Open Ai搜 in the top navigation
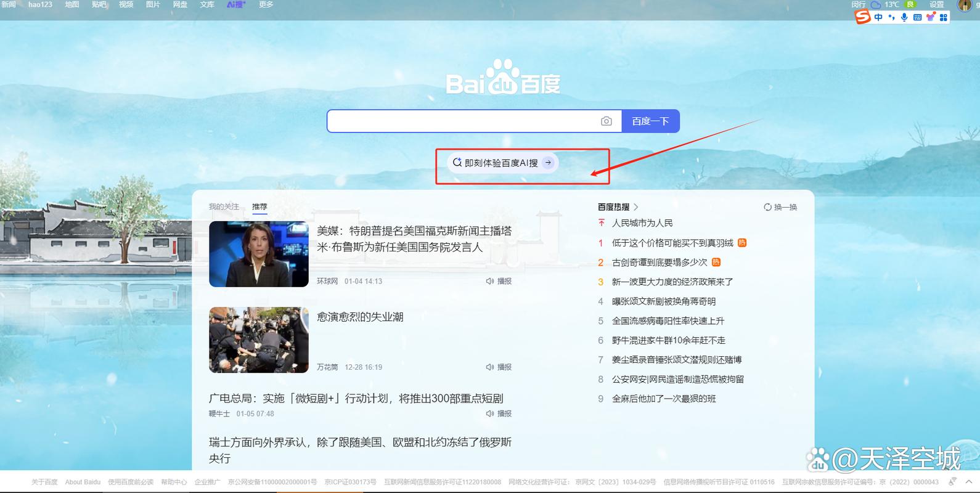Image resolution: width=980 pixels, height=493 pixels. click(235, 4)
